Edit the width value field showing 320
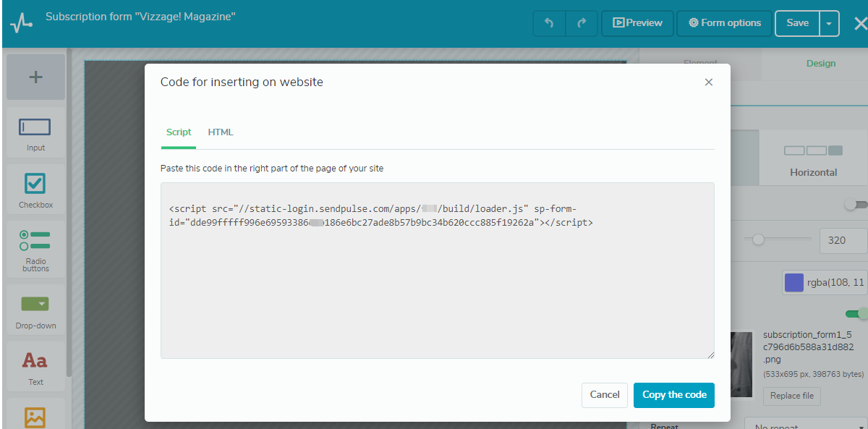 [844, 240]
